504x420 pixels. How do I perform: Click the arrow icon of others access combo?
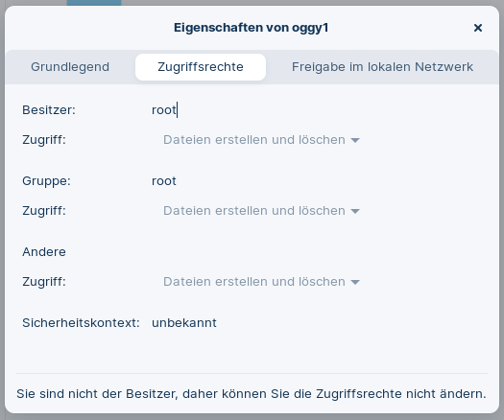(x=355, y=282)
